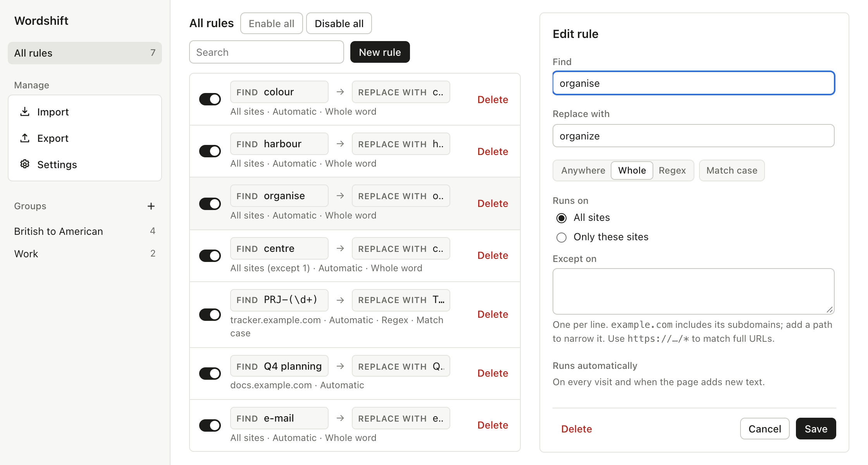Open All rules in sidebar
Viewport: 868px width, 465px height.
[85, 53]
